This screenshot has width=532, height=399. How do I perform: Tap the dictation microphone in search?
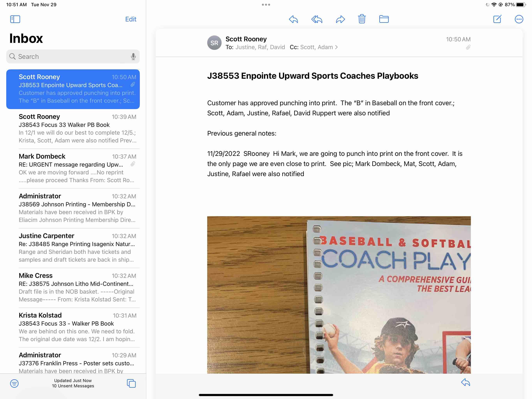(133, 56)
